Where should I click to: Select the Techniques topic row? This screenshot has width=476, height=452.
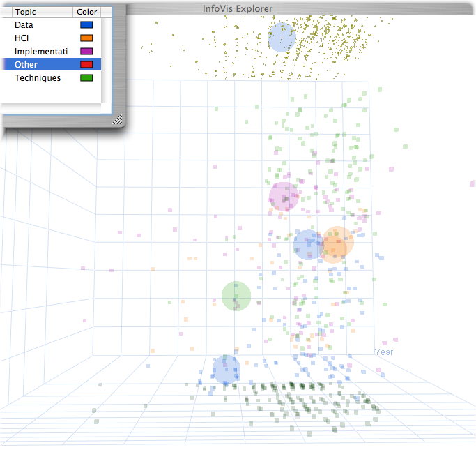(51, 77)
